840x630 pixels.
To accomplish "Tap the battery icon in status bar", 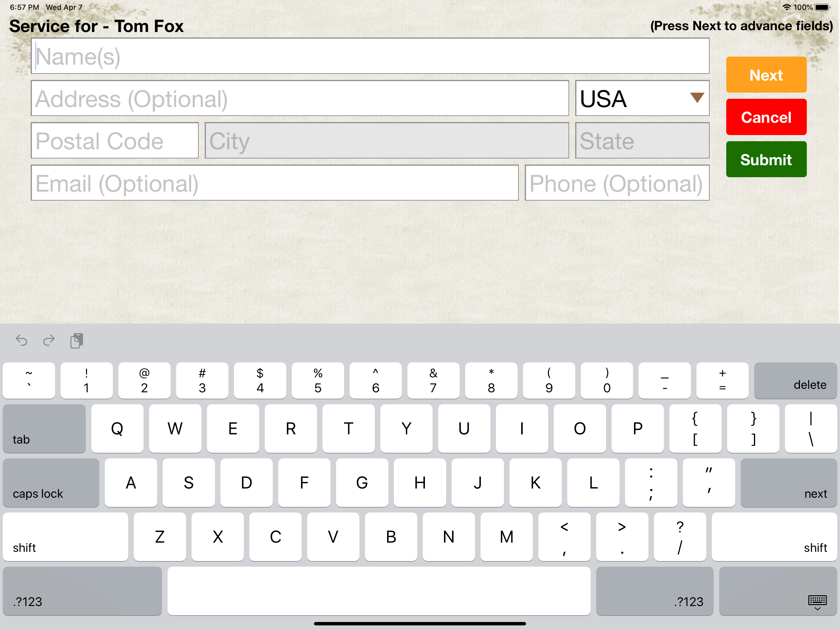I will coord(822,7).
